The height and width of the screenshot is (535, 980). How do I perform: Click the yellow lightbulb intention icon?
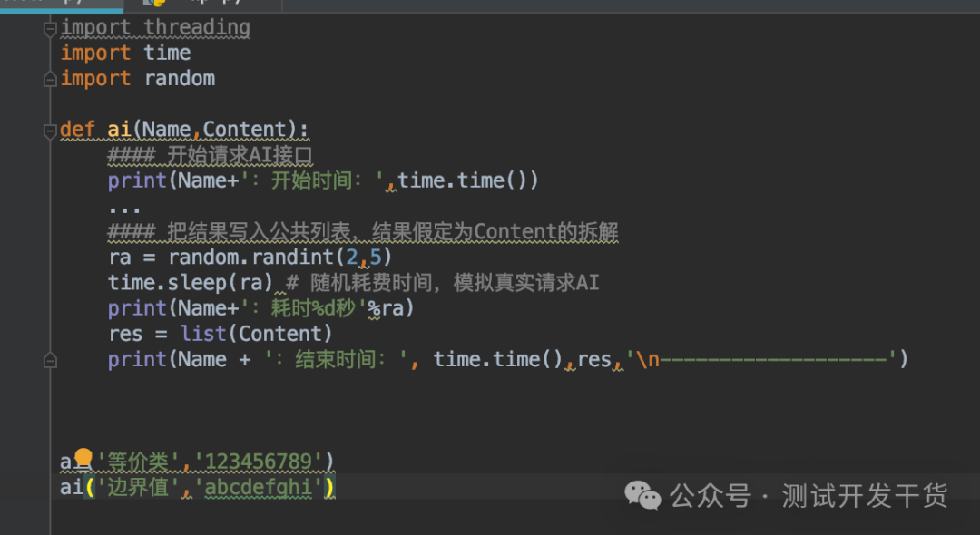click(x=83, y=458)
